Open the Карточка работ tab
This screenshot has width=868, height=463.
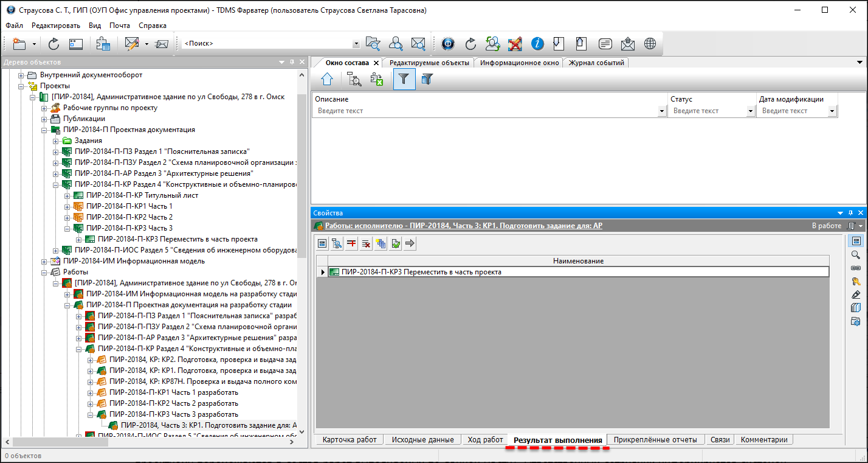[350, 439]
